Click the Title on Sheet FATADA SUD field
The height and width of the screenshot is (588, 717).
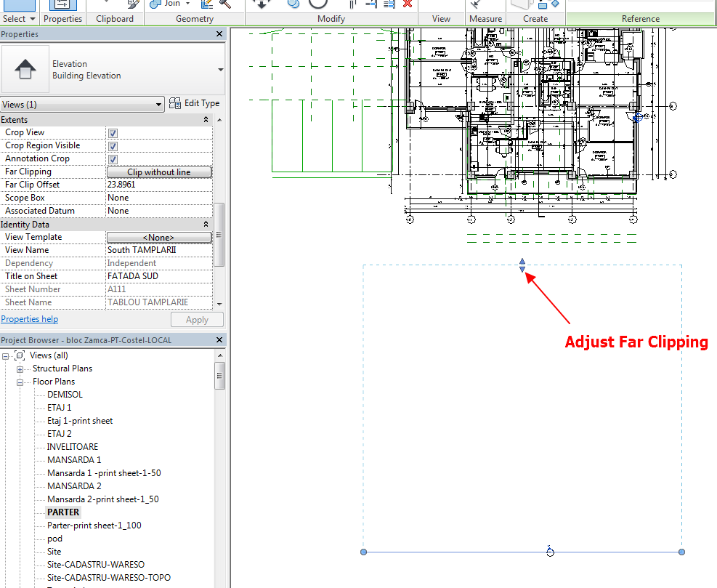(x=159, y=276)
